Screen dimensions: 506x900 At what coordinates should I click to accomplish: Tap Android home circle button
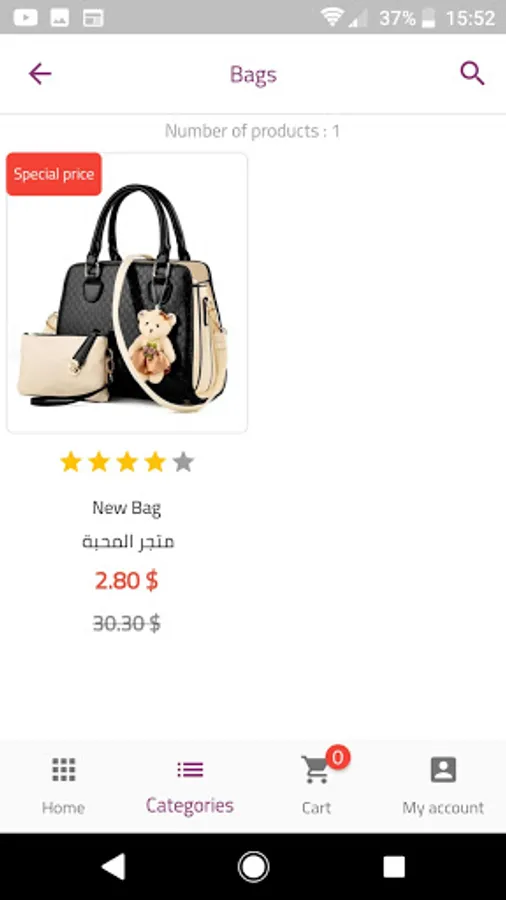point(253,867)
